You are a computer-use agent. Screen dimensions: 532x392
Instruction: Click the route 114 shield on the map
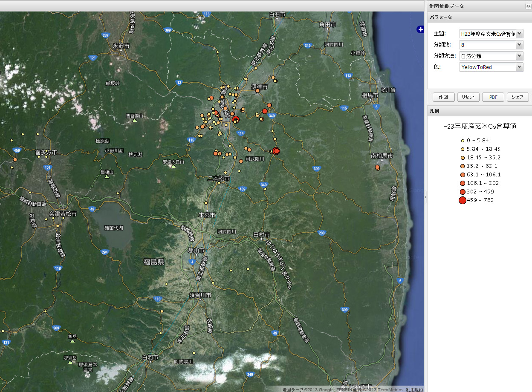(241, 133)
